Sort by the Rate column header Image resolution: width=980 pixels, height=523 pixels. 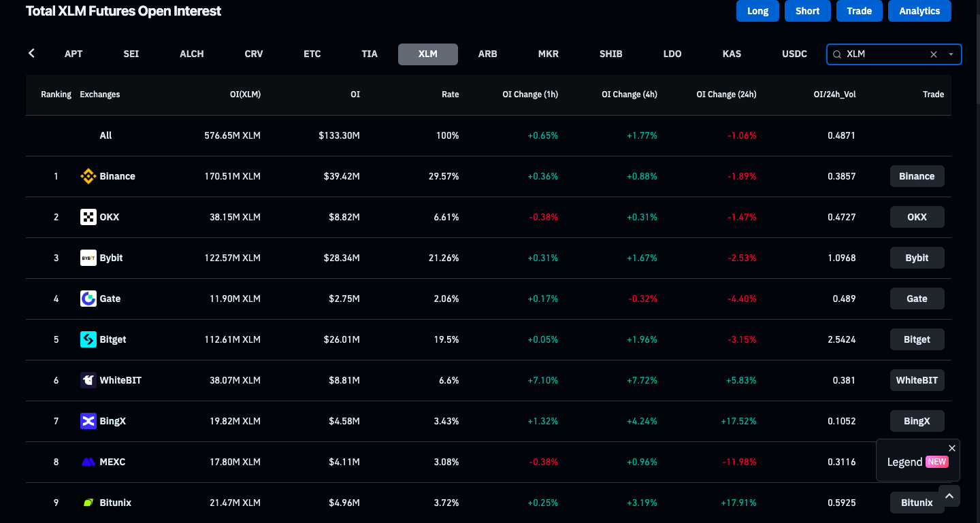450,95
